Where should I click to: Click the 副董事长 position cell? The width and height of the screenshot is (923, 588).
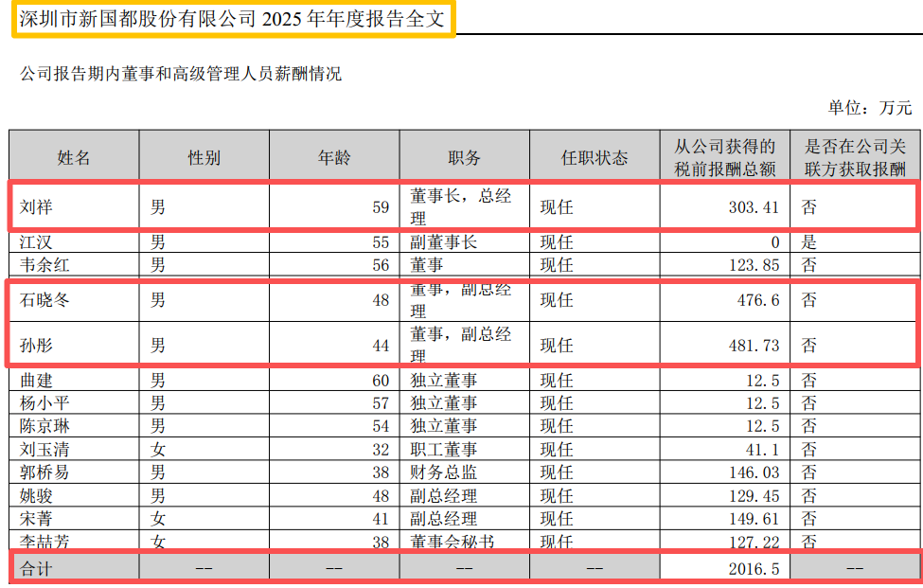[x=443, y=242]
